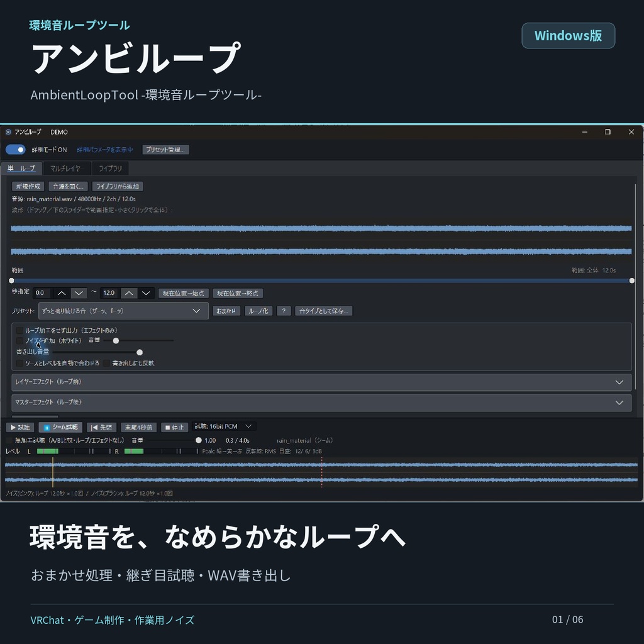Click the range slider's left start handle
Screen dimensions: 644x644
pyautogui.click(x=11, y=280)
